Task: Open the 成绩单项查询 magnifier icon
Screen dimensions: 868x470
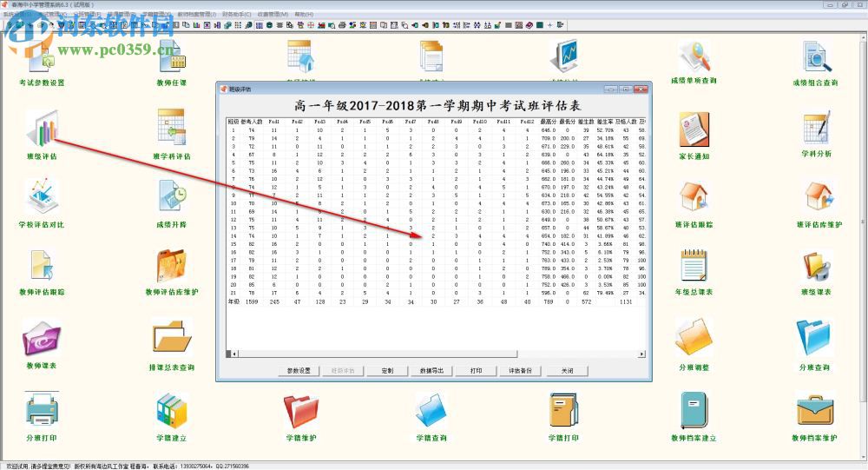Action: click(x=694, y=56)
